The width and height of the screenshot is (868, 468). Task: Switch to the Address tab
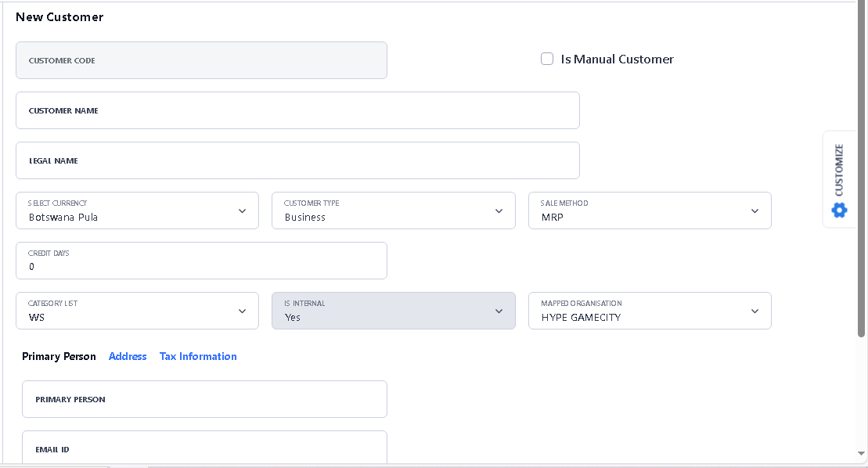(128, 356)
